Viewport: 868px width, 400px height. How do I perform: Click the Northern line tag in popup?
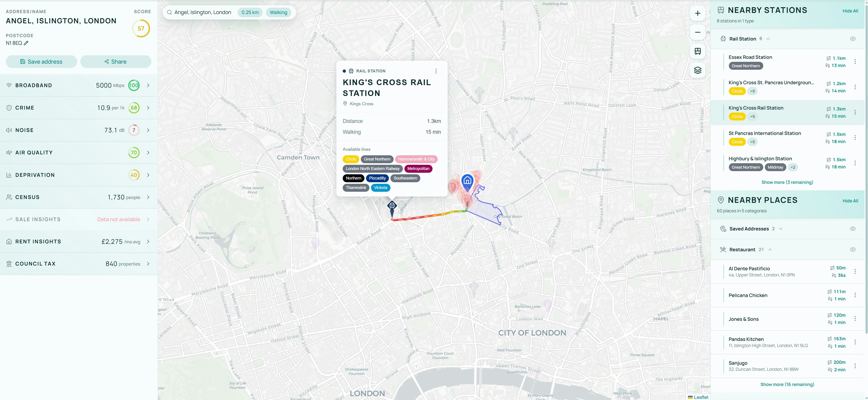coord(354,178)
